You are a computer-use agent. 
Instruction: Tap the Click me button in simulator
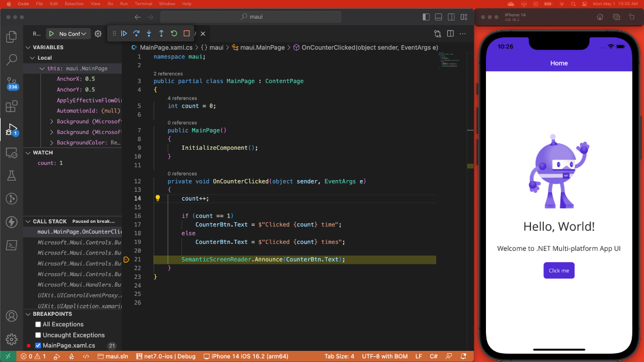559,270
